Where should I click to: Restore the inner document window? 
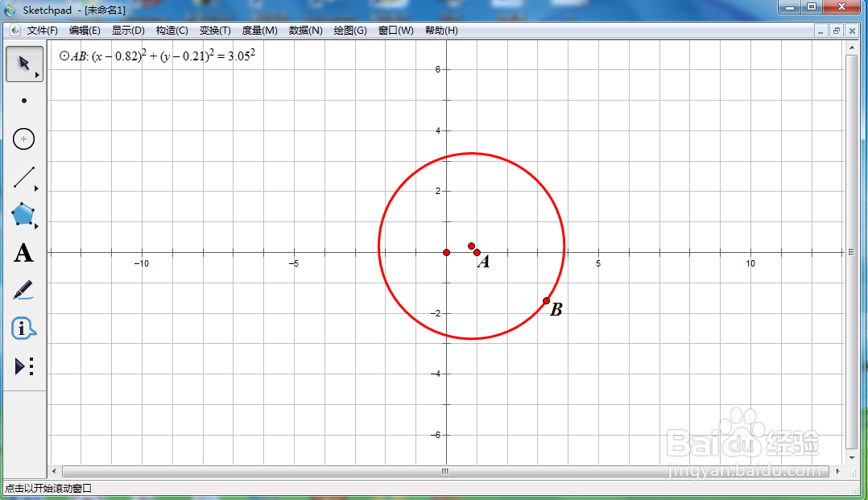[837, 31]
